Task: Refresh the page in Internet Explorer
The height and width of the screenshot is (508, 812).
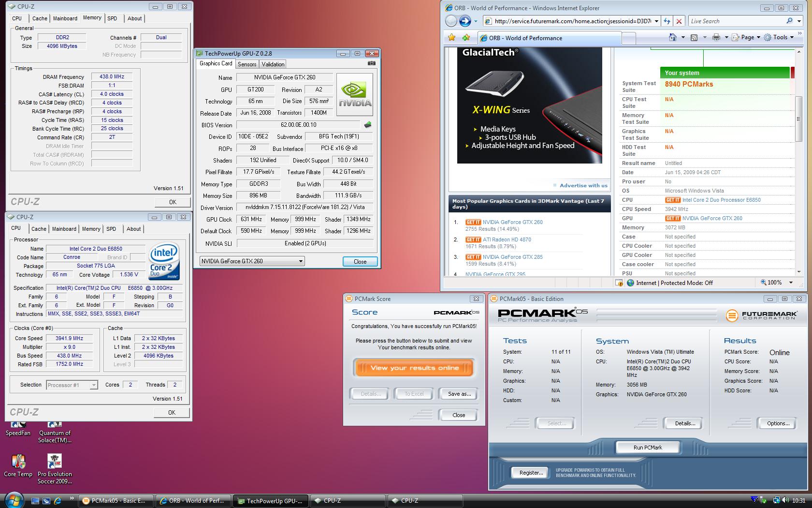Action: click(x=667, y=21)
